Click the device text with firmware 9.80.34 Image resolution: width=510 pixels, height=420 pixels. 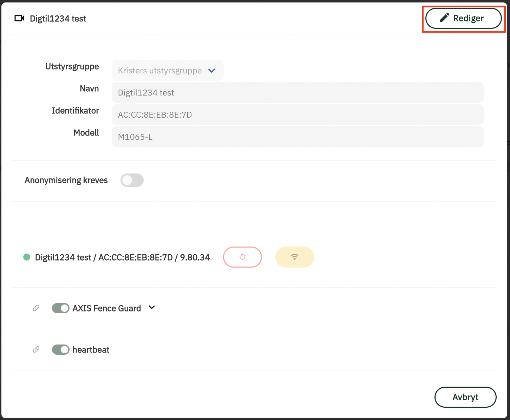click(122, 257)
